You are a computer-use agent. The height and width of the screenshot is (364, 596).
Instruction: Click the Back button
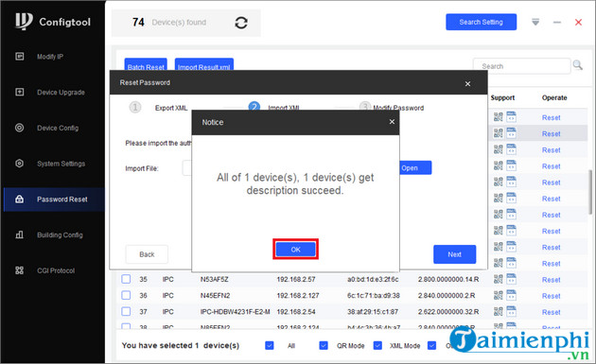coord(147,254)
